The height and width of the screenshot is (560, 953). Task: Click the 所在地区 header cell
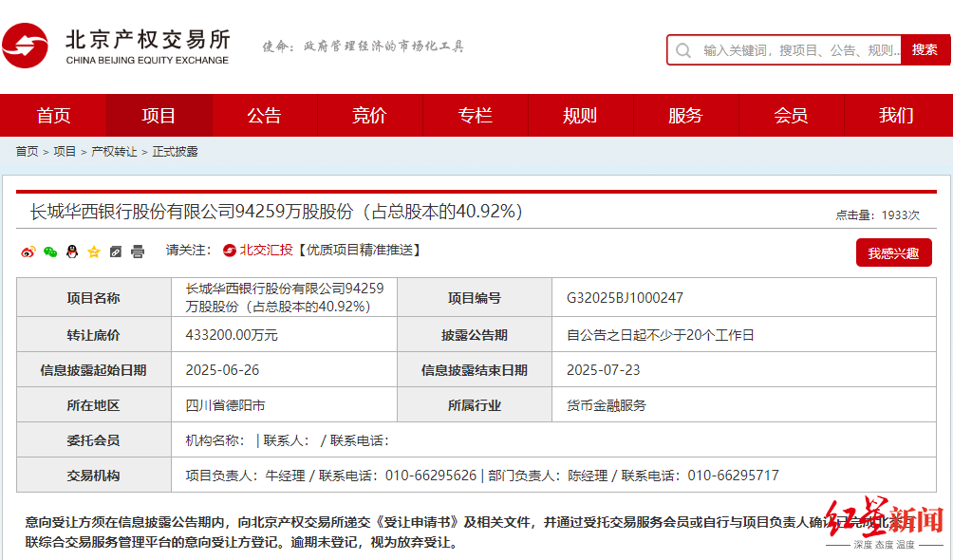(94, 405)
